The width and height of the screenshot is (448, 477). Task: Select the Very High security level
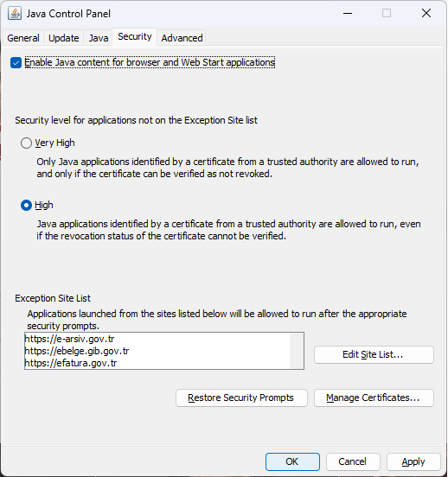pyautogui.click(x=26, y=143)
